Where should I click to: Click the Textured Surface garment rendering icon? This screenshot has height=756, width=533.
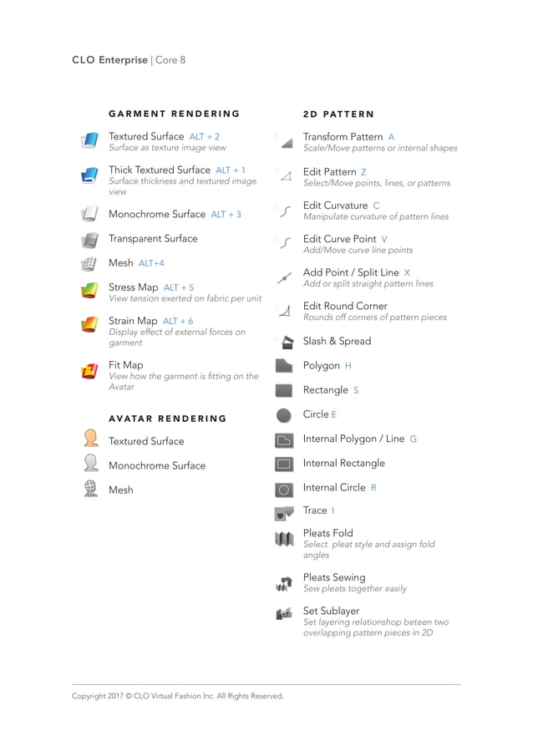[89, 140]
